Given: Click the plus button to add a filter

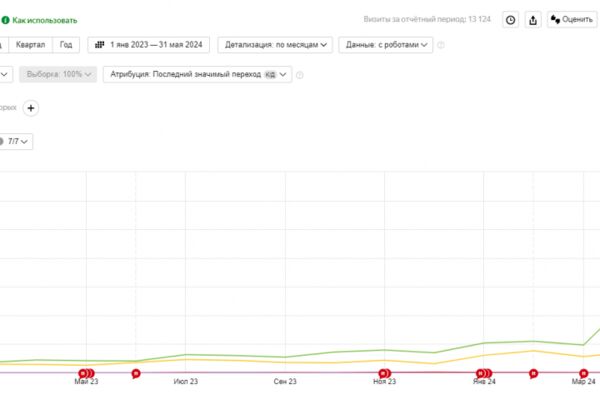Looking at the screenshot, I should pos(31,108).
